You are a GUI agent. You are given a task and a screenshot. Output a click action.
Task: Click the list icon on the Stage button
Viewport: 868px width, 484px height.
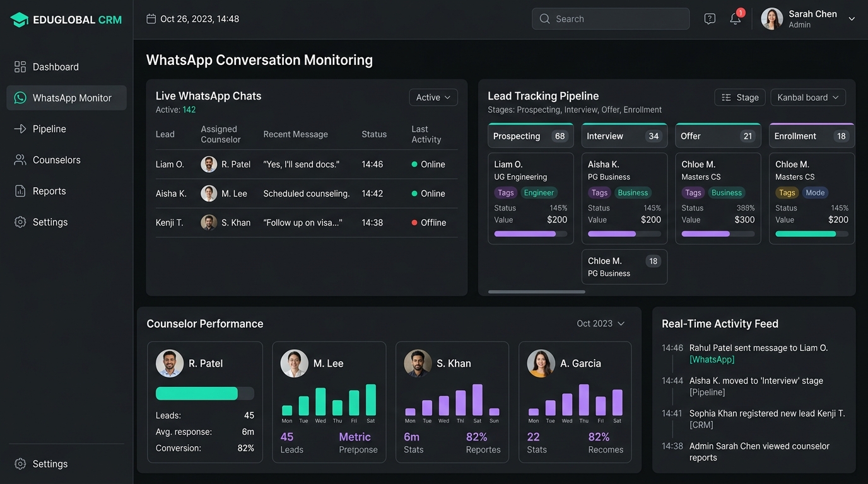[726, 98]
